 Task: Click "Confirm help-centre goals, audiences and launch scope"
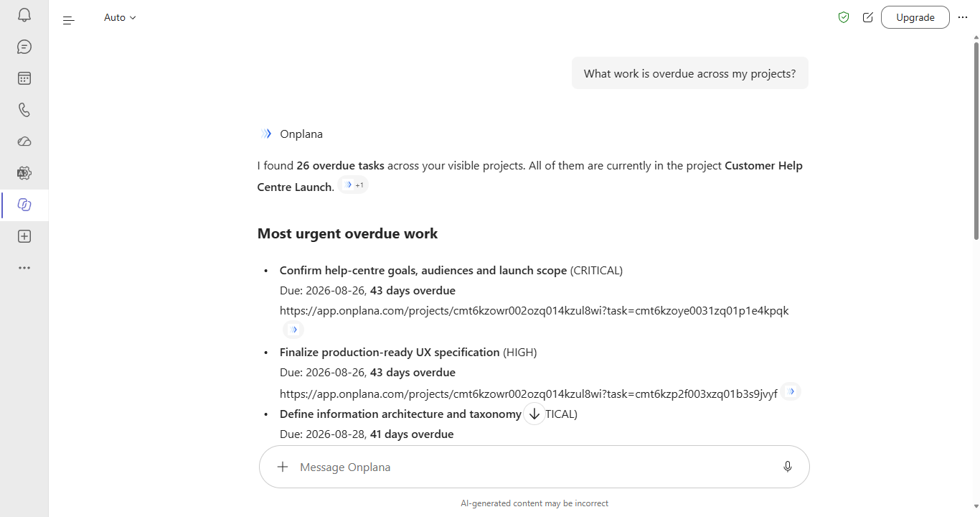[423, 271]
